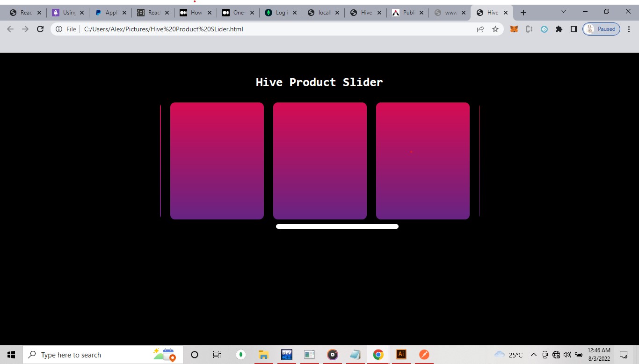Expand the tab search dropdown arrow
This screenshot has height=364, width=639.
pyautogui.click(x=563, y=12)
